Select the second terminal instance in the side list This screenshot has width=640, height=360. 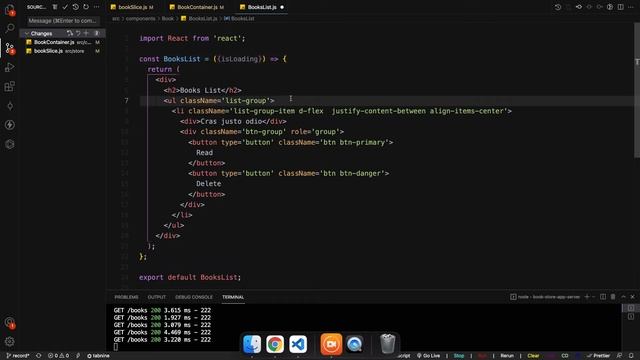pos(631,316)
